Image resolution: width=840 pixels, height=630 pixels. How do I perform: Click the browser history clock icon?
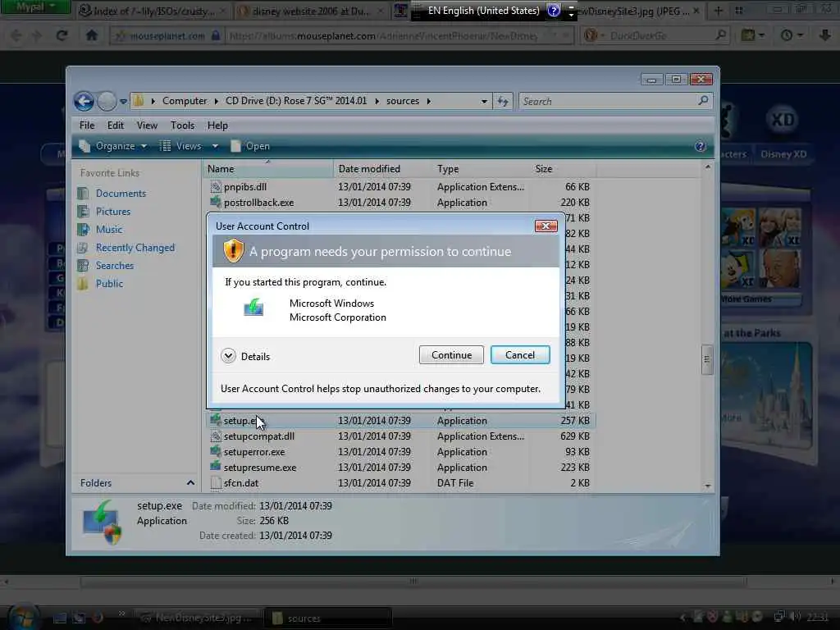[x=787, y=36]
